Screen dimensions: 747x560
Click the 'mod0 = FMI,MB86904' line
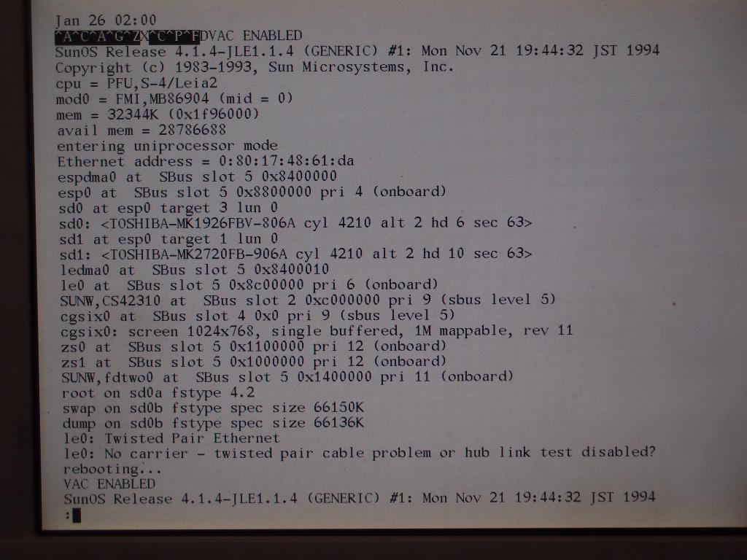[x=175, y=99]
